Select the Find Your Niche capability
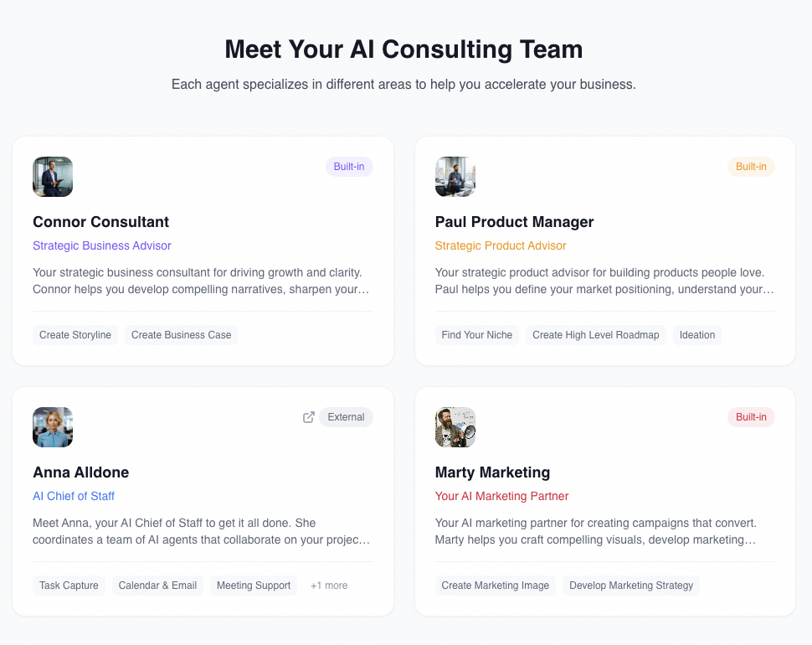 (476, 334)
